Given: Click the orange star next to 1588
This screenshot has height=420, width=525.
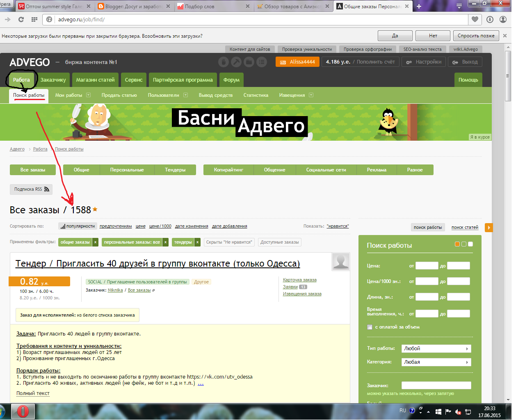Looking at the screenshot, I should (x=95, y=209).
